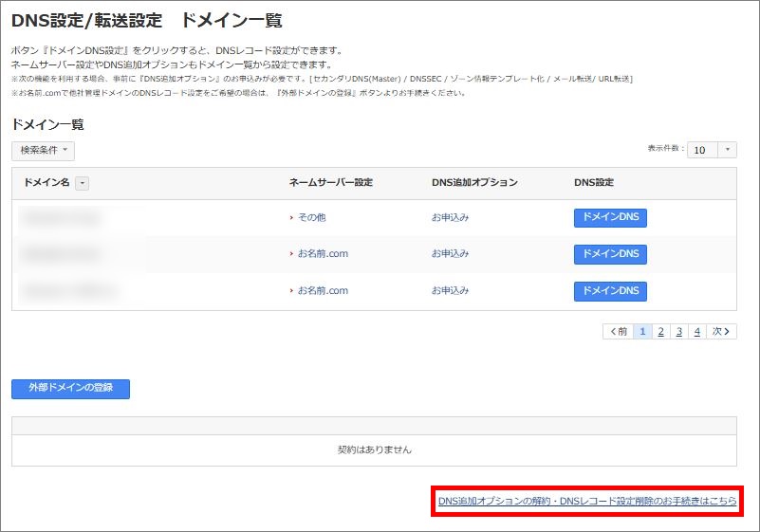This screenshot has width=760, height=532.
Task: Click ドメインDNS button in the その他 row
Action: (x=610, y=217)
